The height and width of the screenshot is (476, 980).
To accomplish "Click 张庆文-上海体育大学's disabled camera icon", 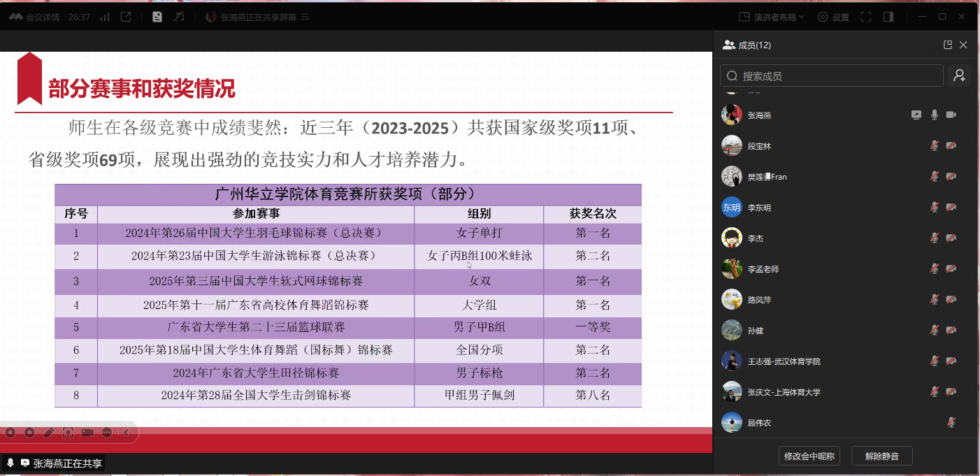I will tap(951, 391).
